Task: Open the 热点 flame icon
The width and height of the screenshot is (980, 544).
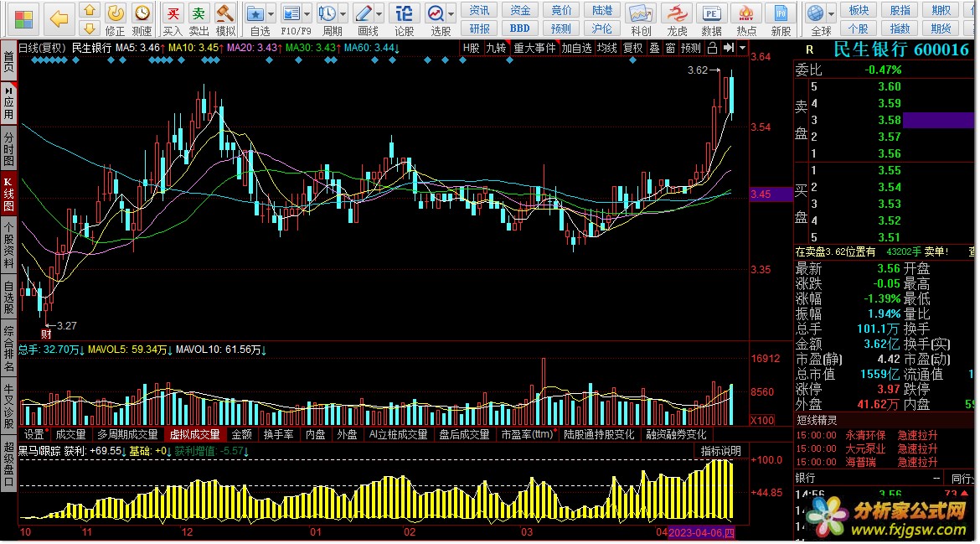Action: pyautogui.click(x=746, y=13)
